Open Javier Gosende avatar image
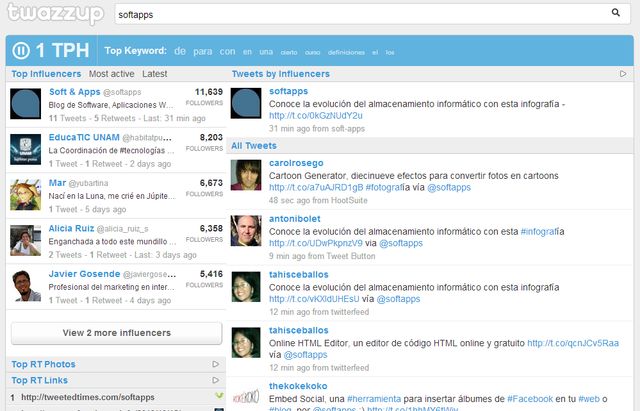This screenshot has width=640, height=411. pyautogui.click(x=25, y=286)
